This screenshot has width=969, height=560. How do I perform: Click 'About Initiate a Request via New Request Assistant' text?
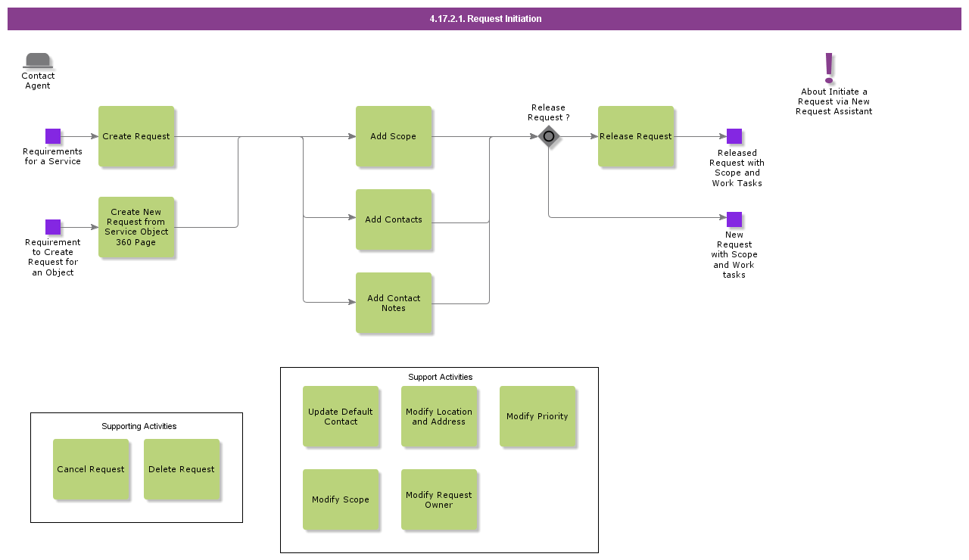click(x=834, y=101)
